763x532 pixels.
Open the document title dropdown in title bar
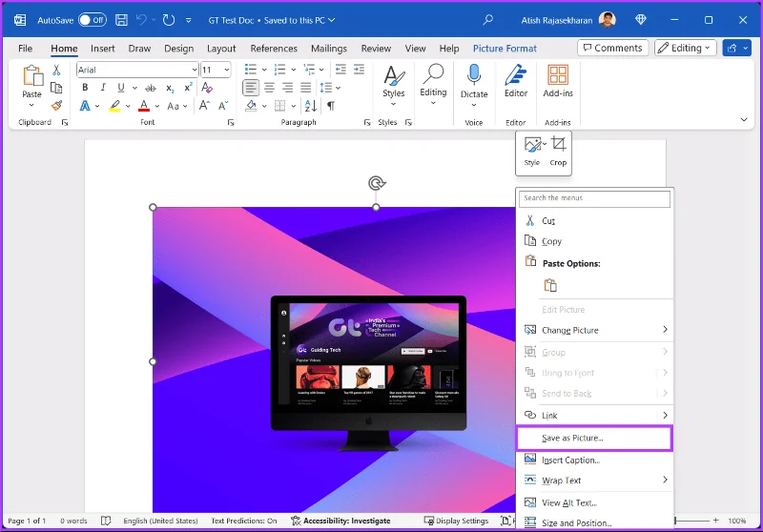point(332,20)
